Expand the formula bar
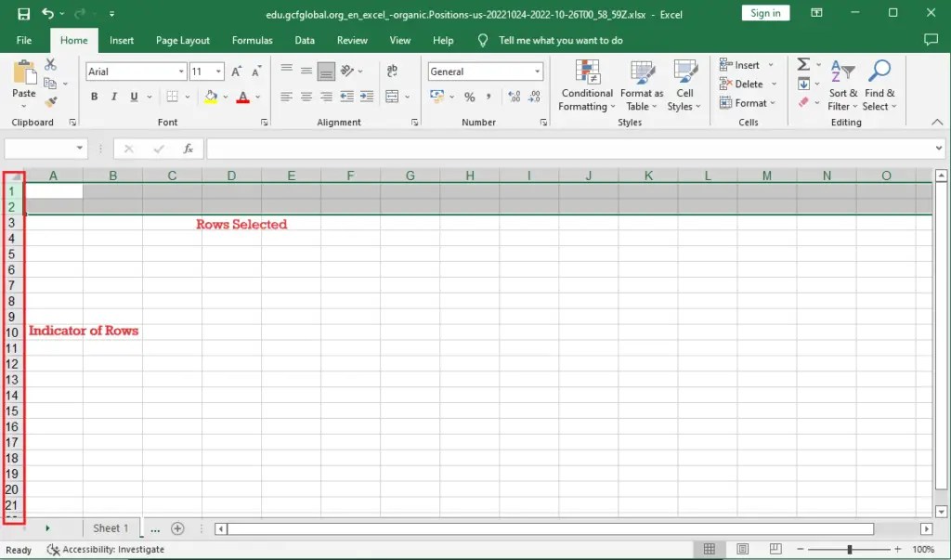The height and width of the screenshot is (560, 951). (x=938, y=148)
